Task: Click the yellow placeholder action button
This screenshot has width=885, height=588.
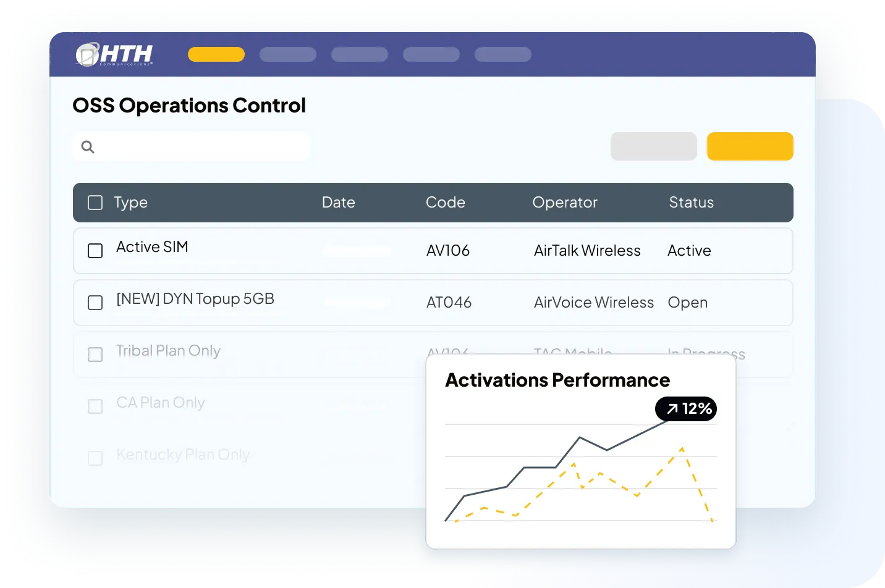Action: point(750,146)
